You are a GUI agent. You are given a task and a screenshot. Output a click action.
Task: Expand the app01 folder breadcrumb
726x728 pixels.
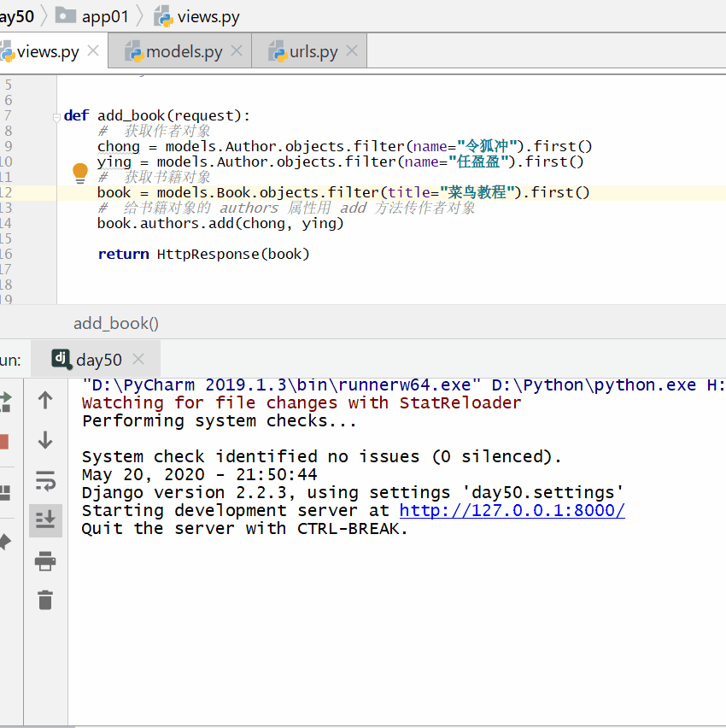point(104,16)
